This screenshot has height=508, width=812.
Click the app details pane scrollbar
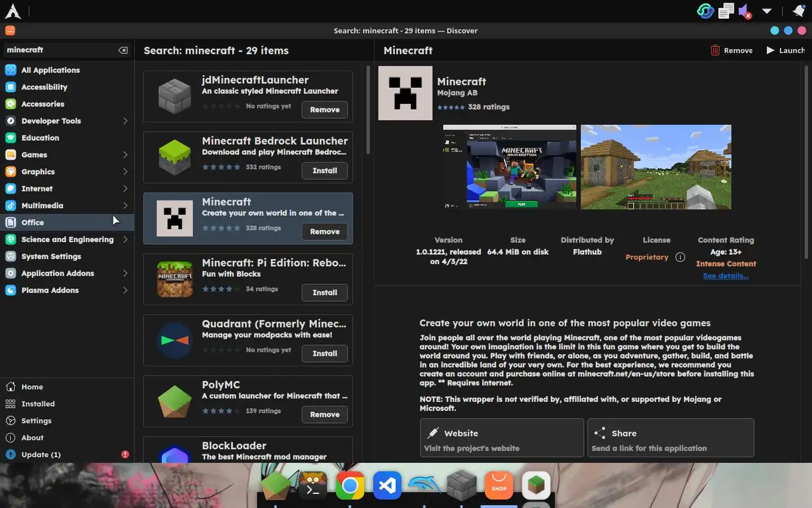click(806, 163)
